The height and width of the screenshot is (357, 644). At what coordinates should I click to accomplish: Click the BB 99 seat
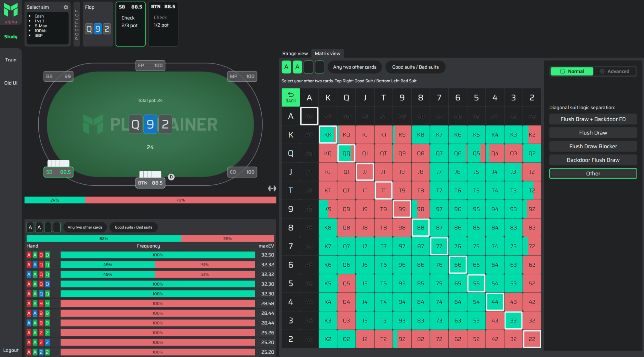click(58, 76)
